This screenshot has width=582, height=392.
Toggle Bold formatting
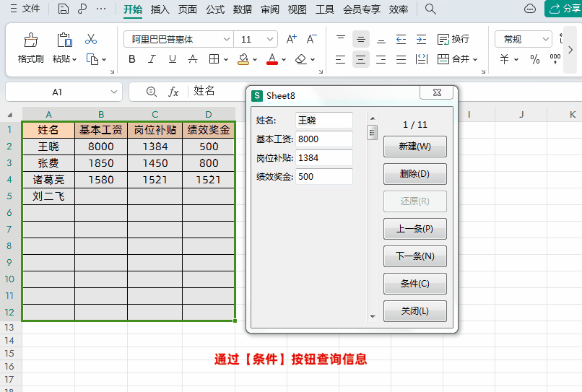pos(131,59)
